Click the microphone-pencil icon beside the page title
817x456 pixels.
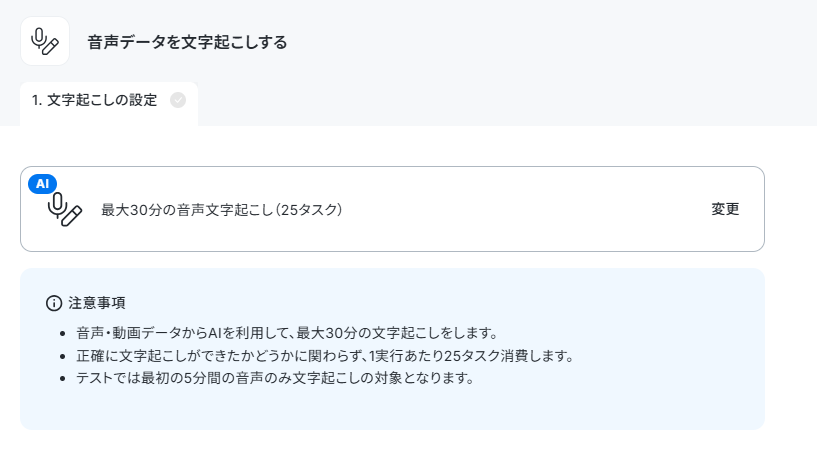pyautogui.click(x=45, y=41)
